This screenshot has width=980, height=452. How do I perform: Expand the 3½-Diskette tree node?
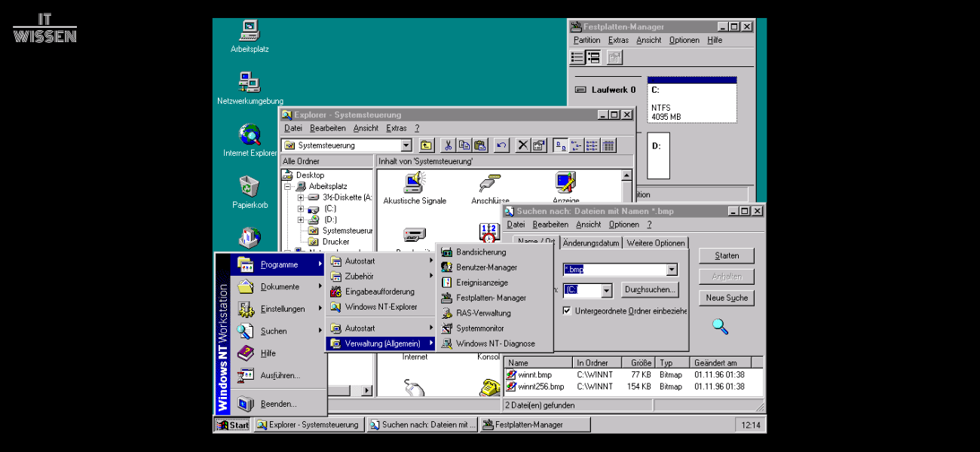pyautogui.click(x=300, y=197)
